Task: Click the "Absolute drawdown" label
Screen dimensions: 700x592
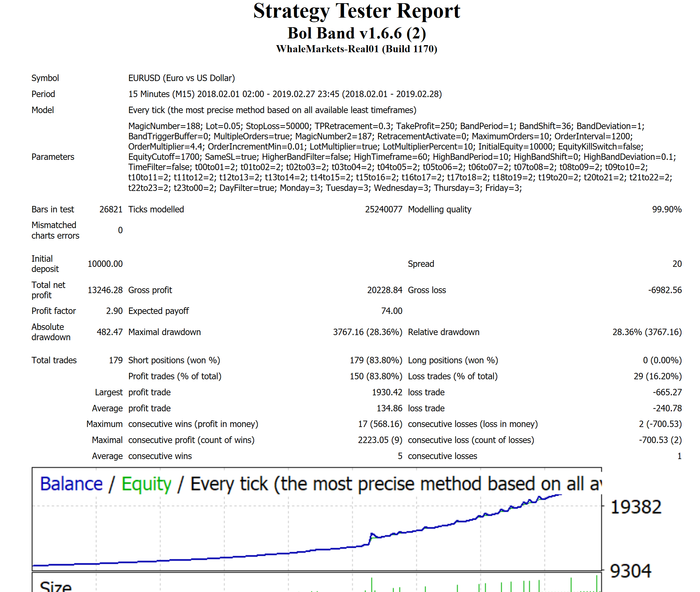Action: coord(51,332)
